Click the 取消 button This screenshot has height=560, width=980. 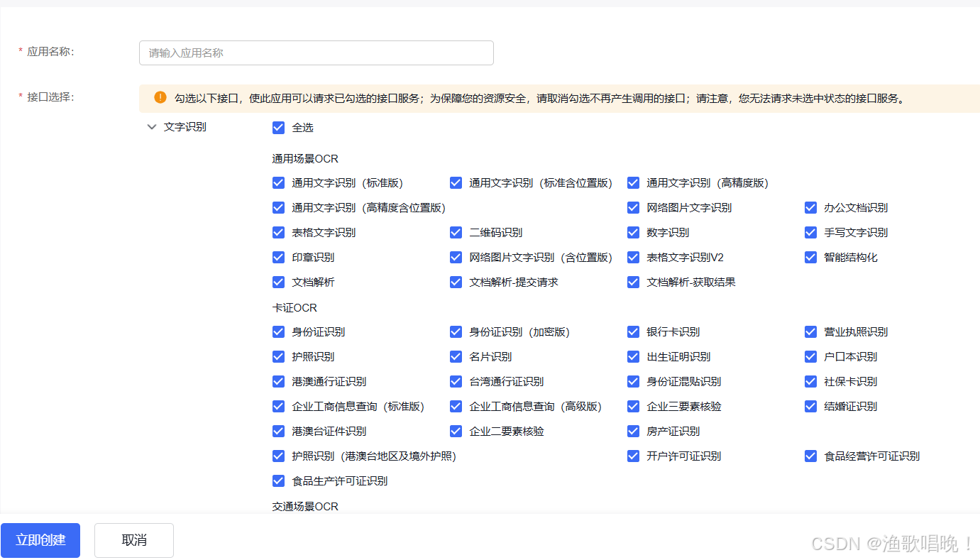tap(134, 540)
